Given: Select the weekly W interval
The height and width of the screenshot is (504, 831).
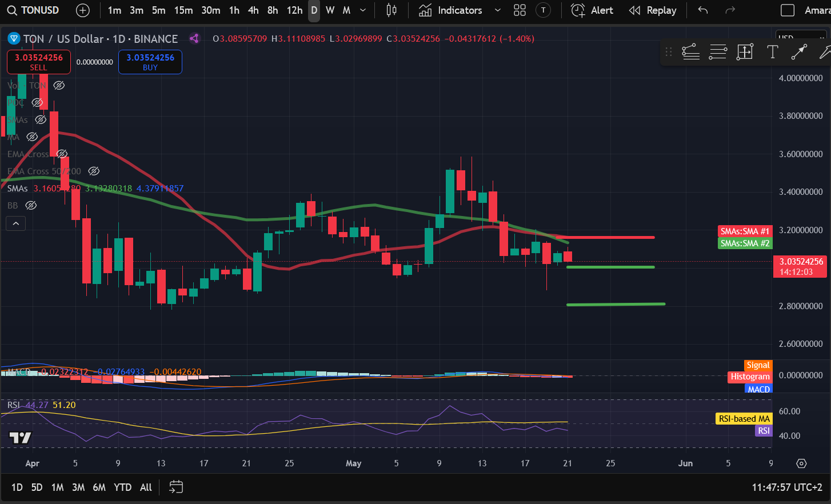Looking at the screenshot, I should point(330,10).
